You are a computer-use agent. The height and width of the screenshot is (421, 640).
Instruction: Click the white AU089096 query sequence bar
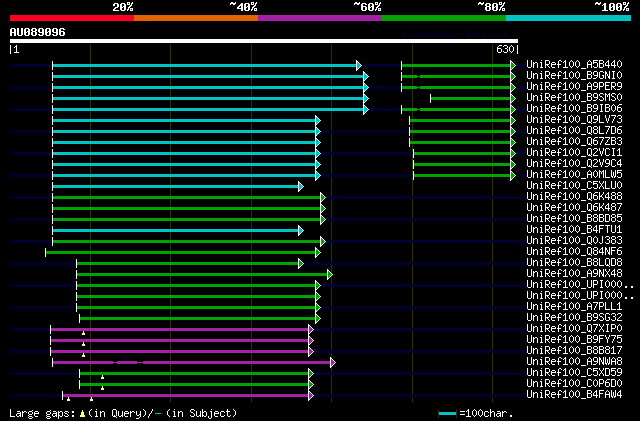(264, 41)
